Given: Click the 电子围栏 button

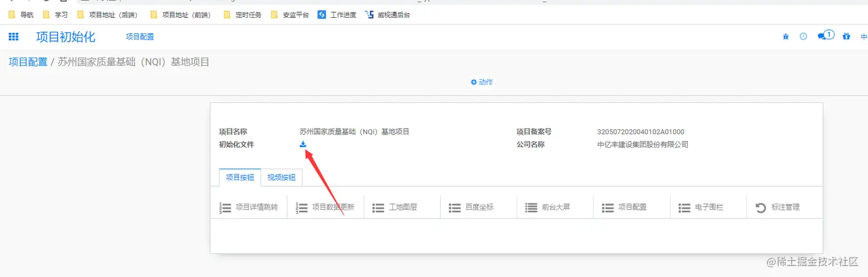Looking at the screenshot, I should click(x=708, y=207).
